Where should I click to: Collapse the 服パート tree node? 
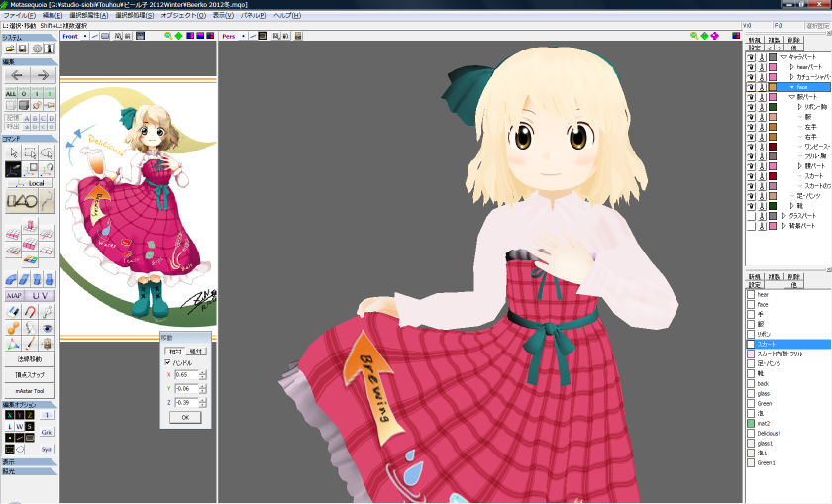tap(792, 97)
